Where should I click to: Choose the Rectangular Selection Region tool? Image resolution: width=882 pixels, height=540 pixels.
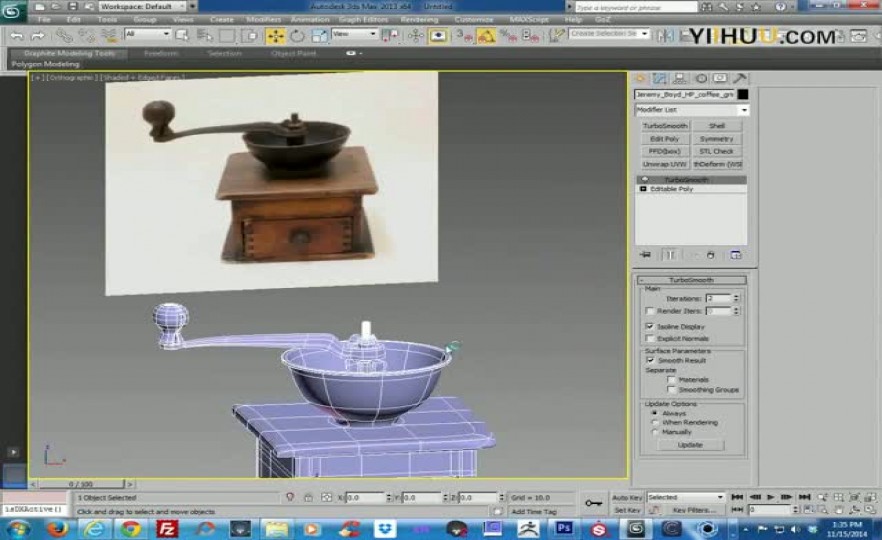[227, 36]
